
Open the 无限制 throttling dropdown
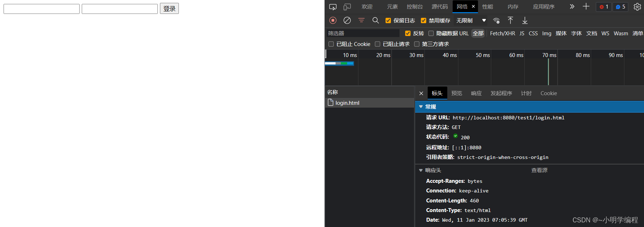[471, 21]
